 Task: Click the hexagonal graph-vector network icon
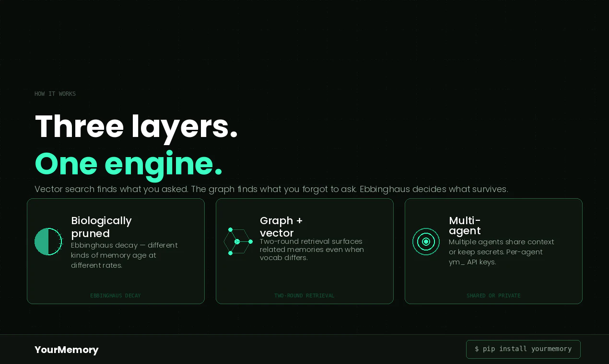pyautogui.click(x=238, y=241)
